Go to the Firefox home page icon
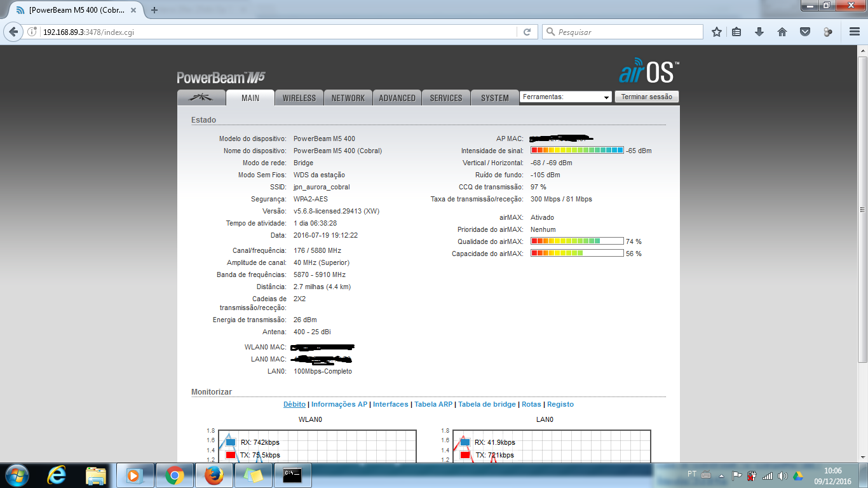The image size is (868, 488). 782,32
